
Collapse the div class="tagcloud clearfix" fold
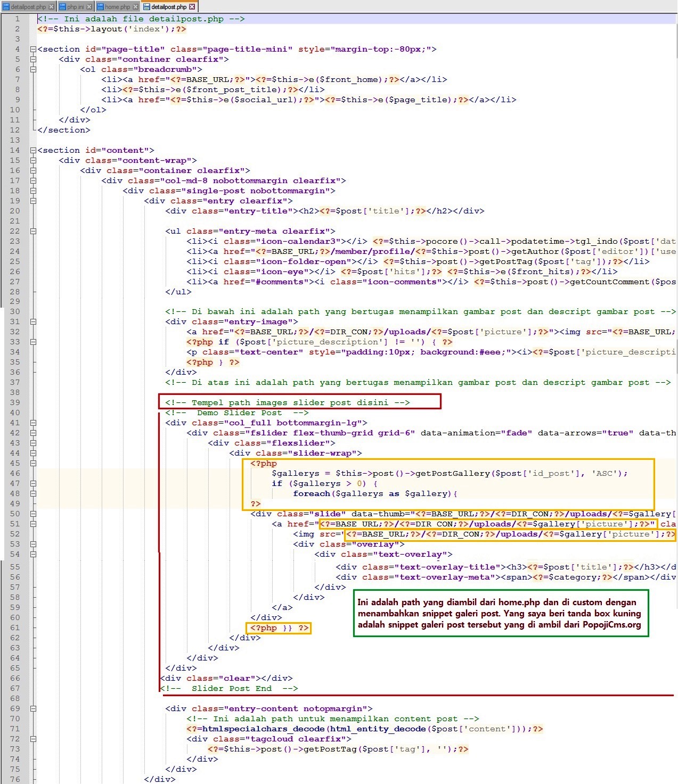click(x=33, y=739)
